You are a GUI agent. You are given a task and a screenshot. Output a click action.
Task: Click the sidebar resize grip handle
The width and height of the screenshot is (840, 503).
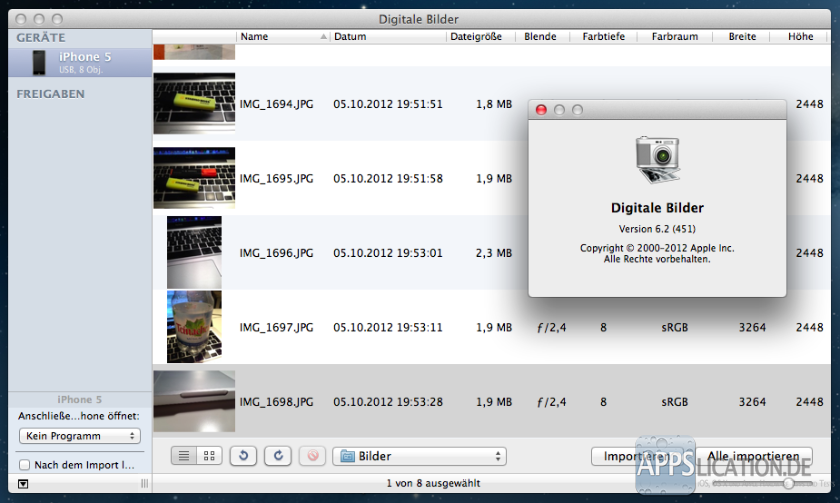coord(145,484)
